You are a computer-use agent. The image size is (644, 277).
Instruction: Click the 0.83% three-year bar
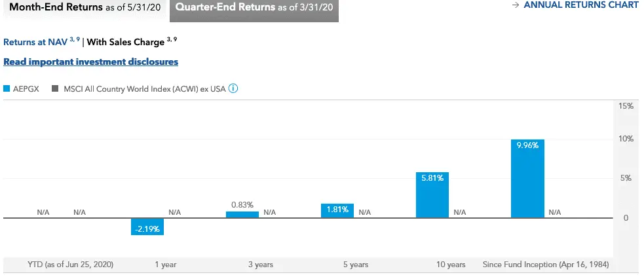[242, 214]
